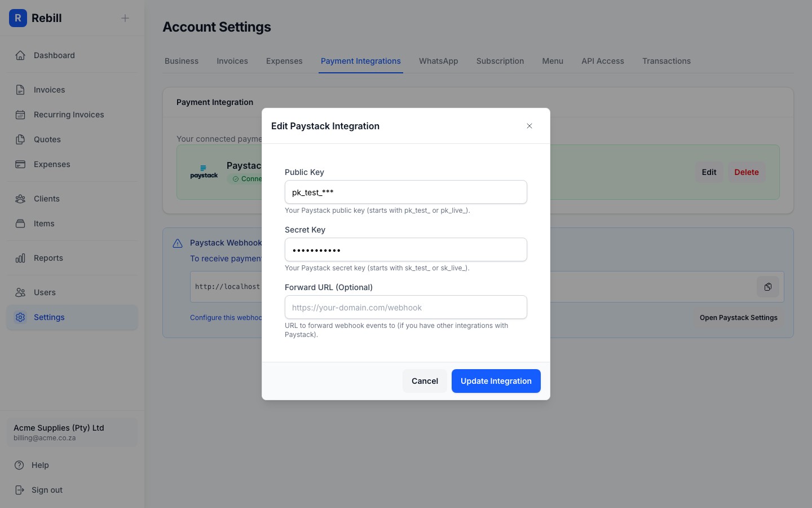Viewport: 812px width, 508px height.
Task: Open Recurring Invoices from the sidebar icon
Action: point(20,115)
